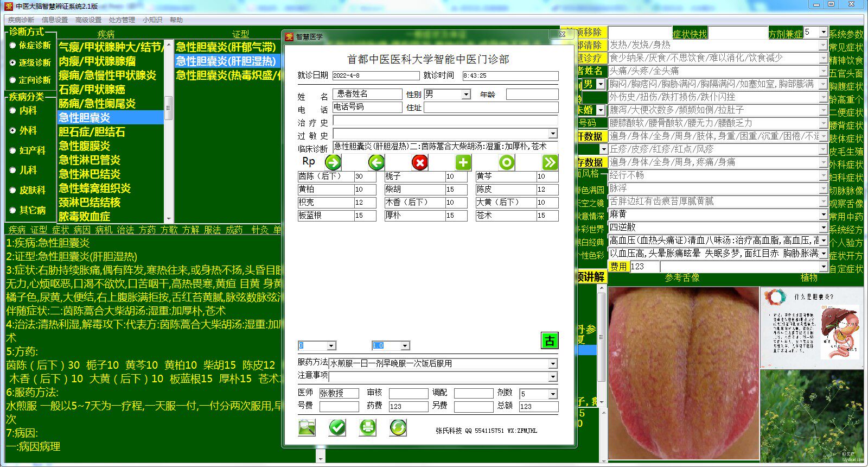Click the 症状快找 button

pos(690,34)
